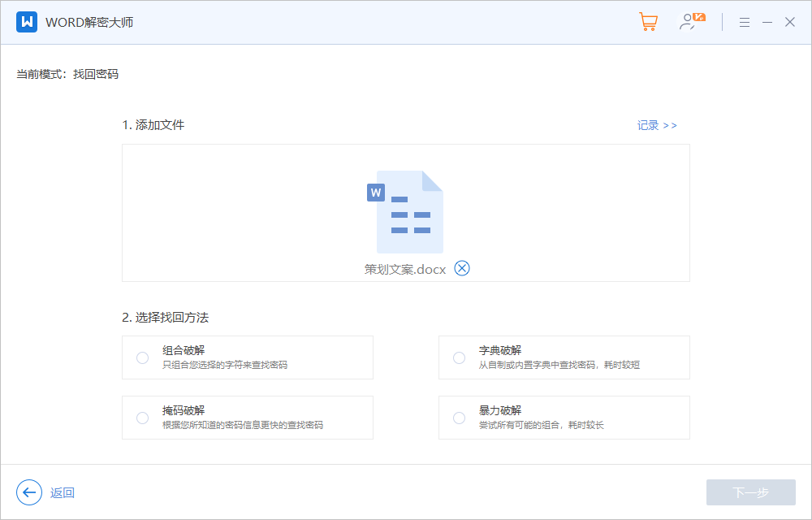Click the Word document file icon
The width and height of the screenshot is (812, 520).
click(406, 212)
